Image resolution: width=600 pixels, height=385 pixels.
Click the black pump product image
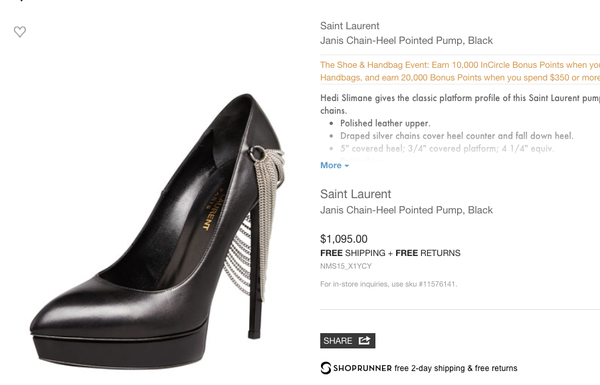tap(158, 232)
